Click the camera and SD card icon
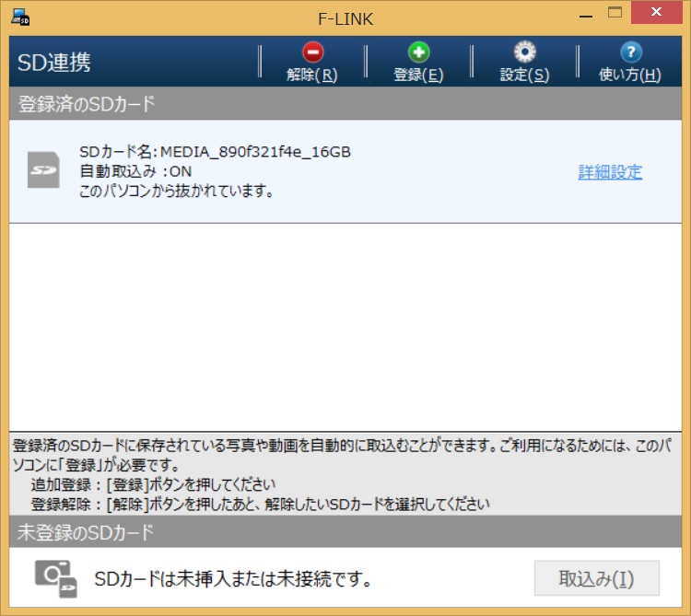 55,578
